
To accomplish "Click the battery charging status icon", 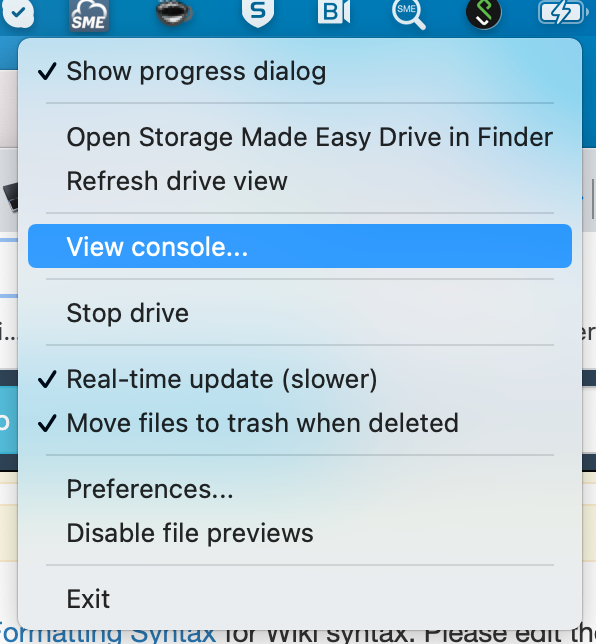I will coord(563,12).
